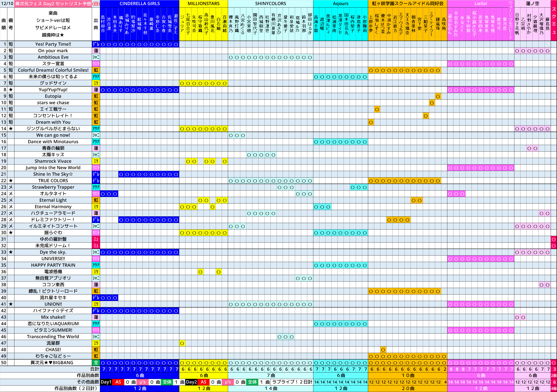Select the On your mark song cell
The image size is (557, 392).
coord(53,51)
